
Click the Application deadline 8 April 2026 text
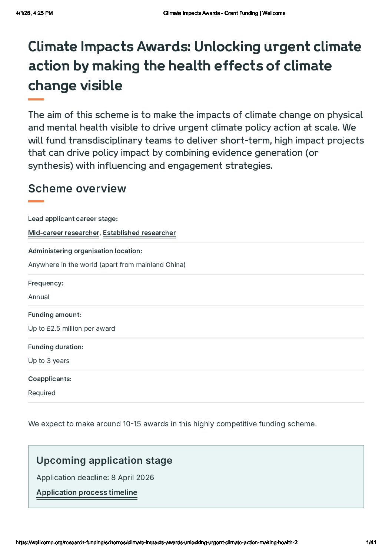tap(95, 478)
